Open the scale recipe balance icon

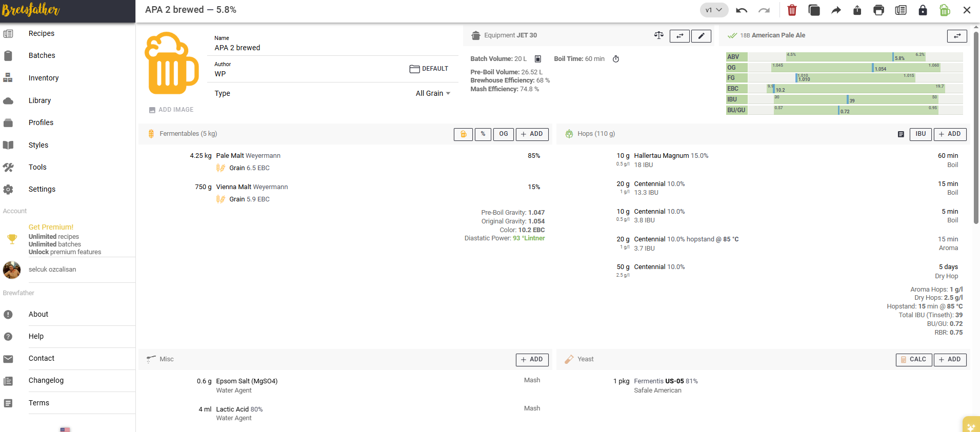659,35
